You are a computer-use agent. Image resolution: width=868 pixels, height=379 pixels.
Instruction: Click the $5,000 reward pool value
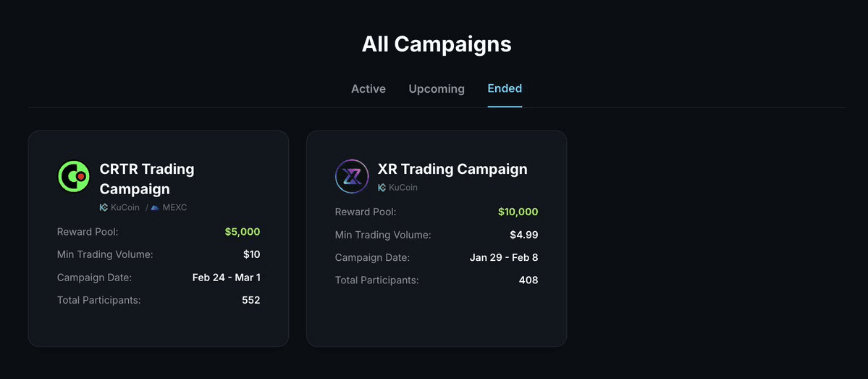[x=242, y=232]
